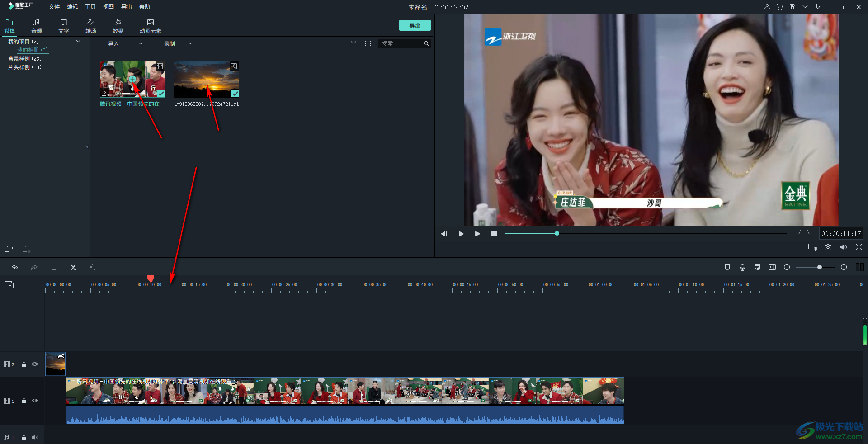Screen dimensions: 868x444
Task: Go to previous frame in preview
Action: (443, 234)
